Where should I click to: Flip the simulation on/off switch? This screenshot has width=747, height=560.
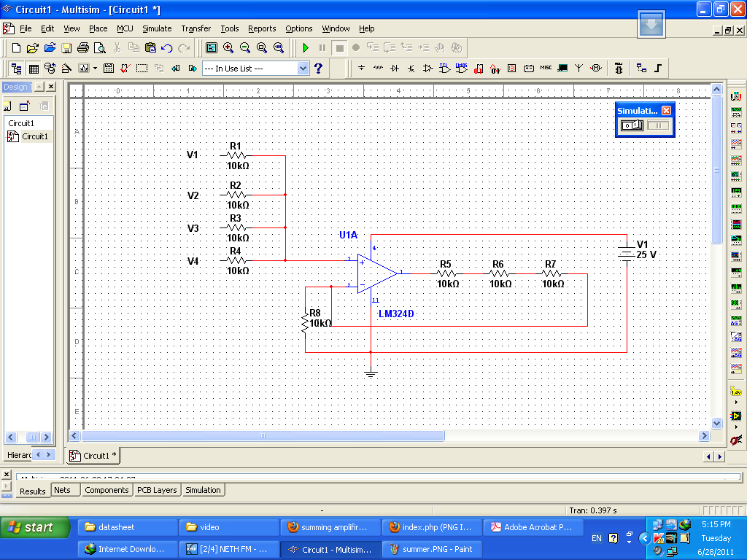[x=632, y=125]
